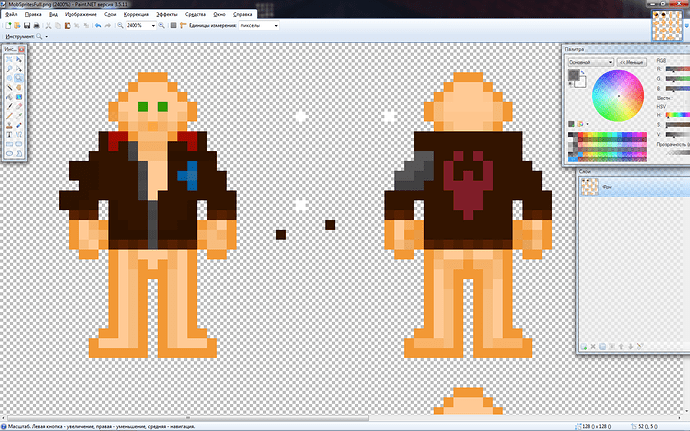690x431 pixels.
Task: Create a new image from toolbar
Action: point(8,26)
